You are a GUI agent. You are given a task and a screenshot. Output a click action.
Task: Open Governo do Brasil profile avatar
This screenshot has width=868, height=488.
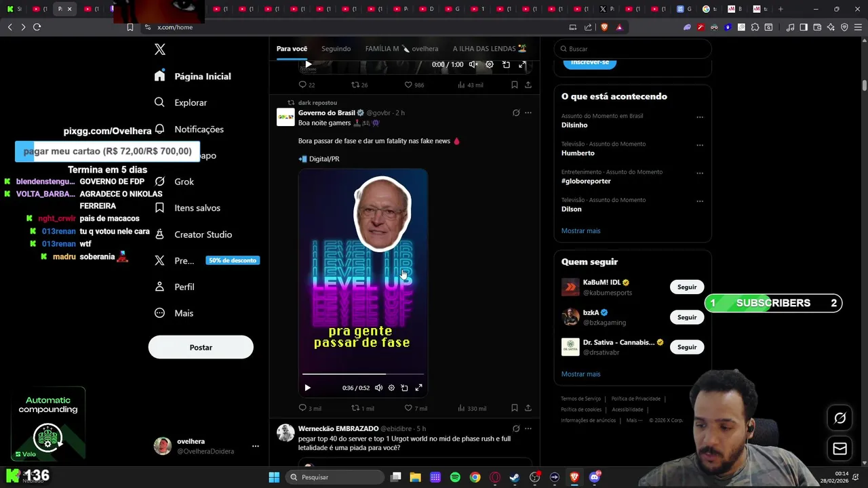click(x=285, y=117)
